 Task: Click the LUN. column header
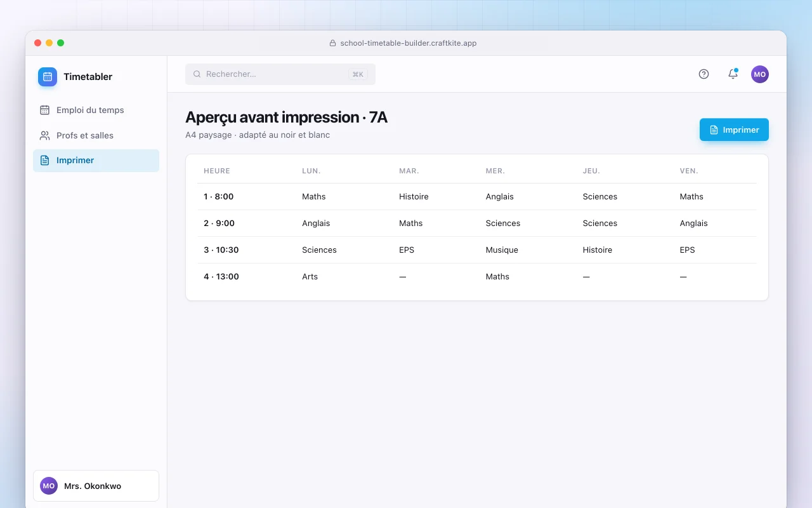[x=311, y=171]
